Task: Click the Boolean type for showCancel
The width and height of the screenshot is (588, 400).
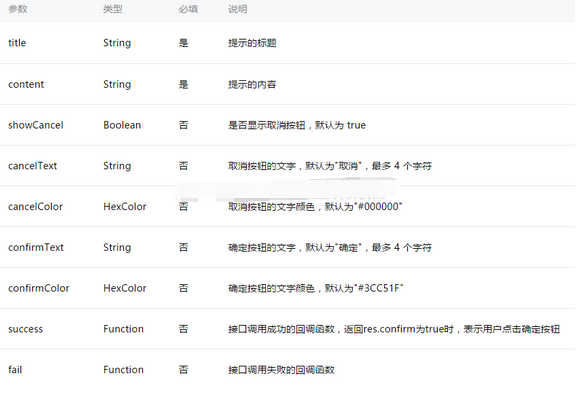Action: click(122, 125)
